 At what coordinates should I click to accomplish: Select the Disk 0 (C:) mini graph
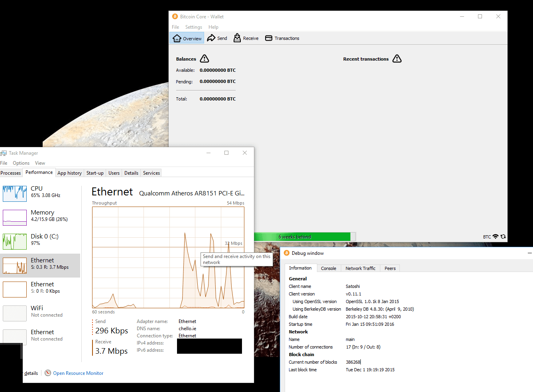tap(15, 242)
